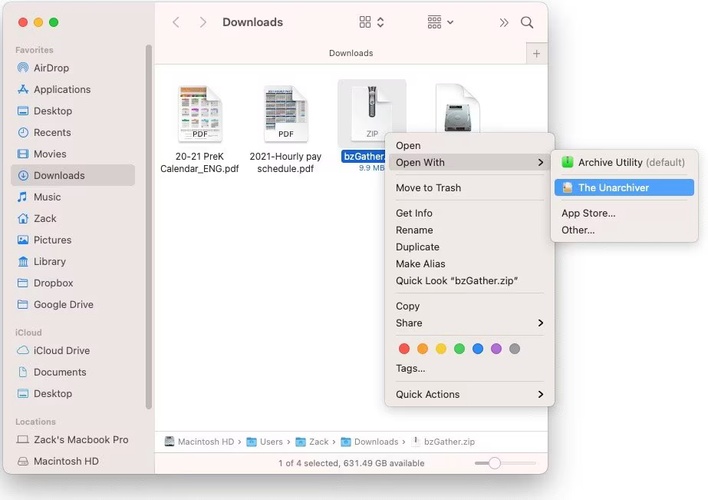Choose Open from the context menu
This screenshot has height=500, width=708.
point(470,145)
